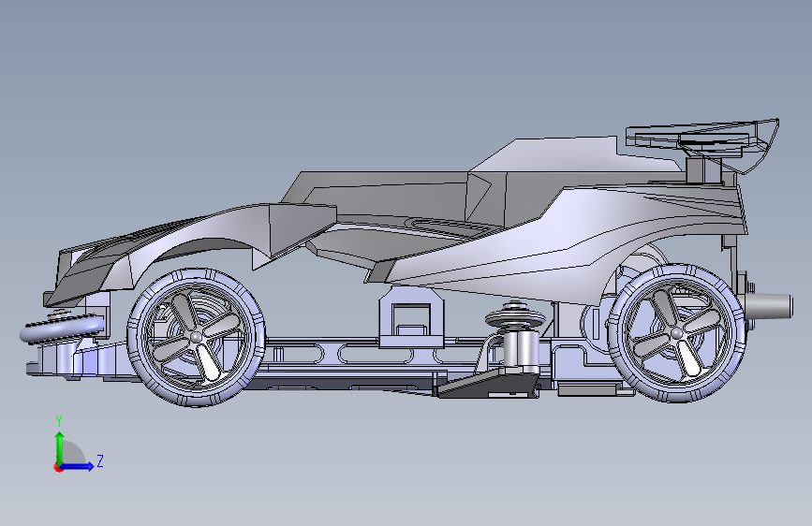Select the rear wheel's center hub
Screen dimensions: 812x526
[x=676, y=333]
